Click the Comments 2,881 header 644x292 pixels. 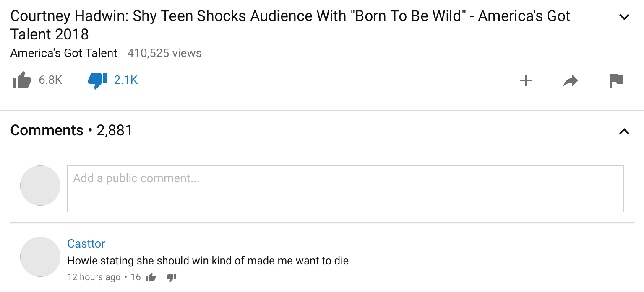(71, 130)
